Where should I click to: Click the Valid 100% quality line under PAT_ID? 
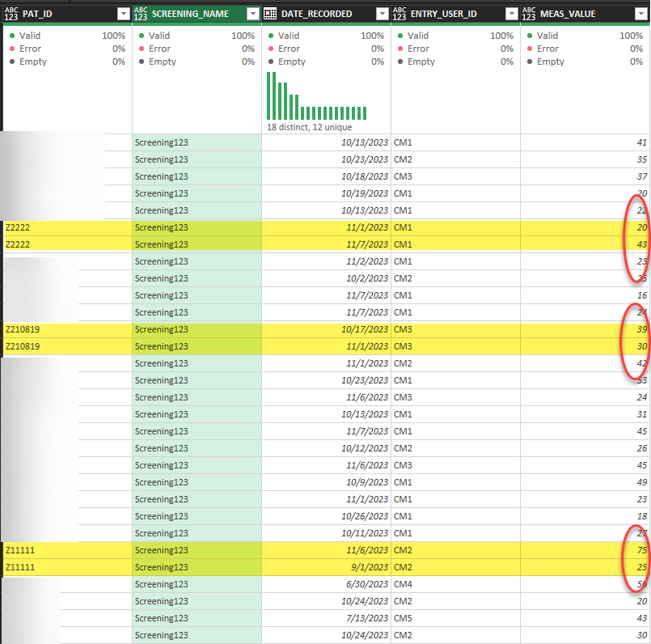pos(67,36)
